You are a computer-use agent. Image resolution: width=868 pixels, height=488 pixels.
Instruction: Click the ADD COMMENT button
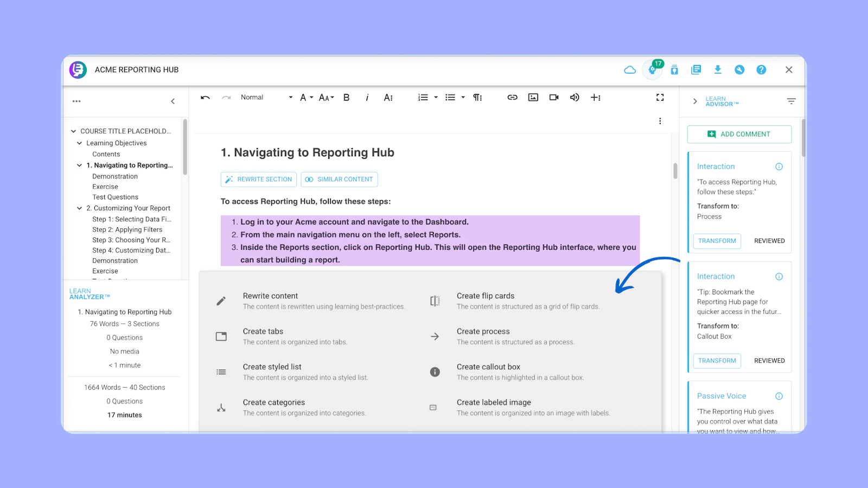pos(739,134)
